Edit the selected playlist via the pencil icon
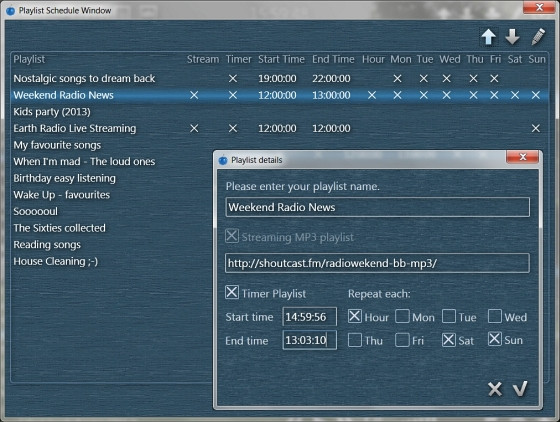Viewport: 560px width, 422px height. click(x=538, y=37)
